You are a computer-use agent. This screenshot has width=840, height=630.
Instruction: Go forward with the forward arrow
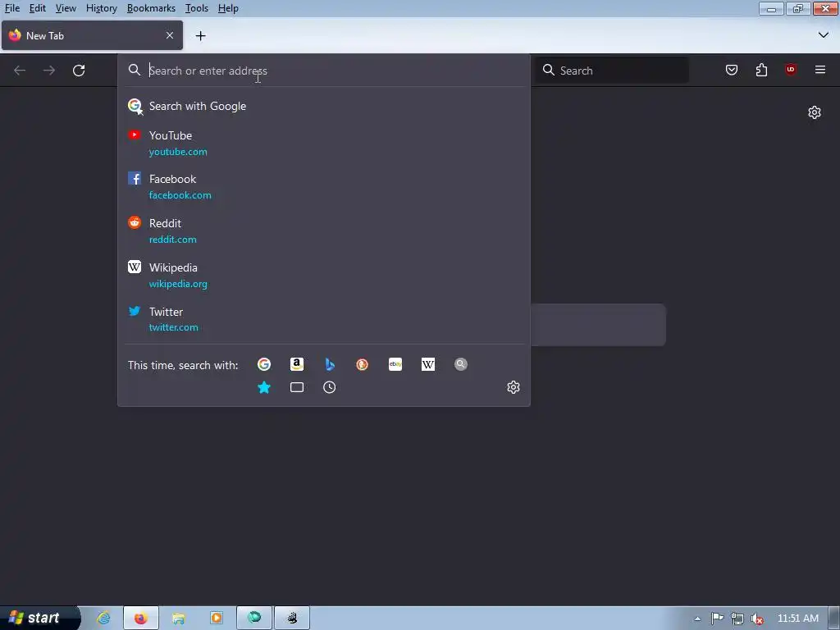tap(48, 71)
